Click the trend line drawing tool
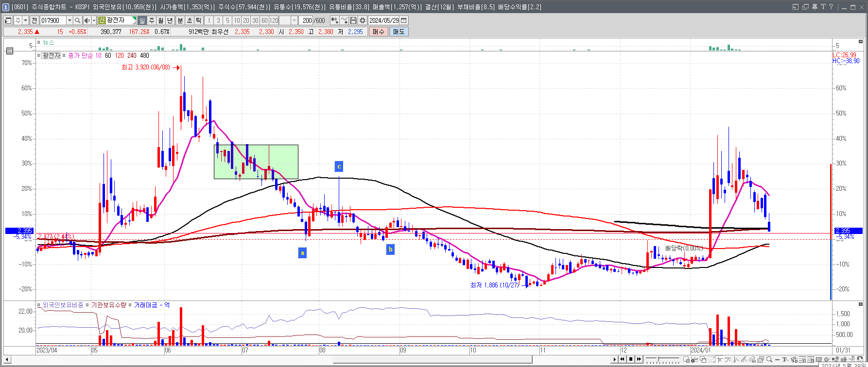 coord(745,359)
